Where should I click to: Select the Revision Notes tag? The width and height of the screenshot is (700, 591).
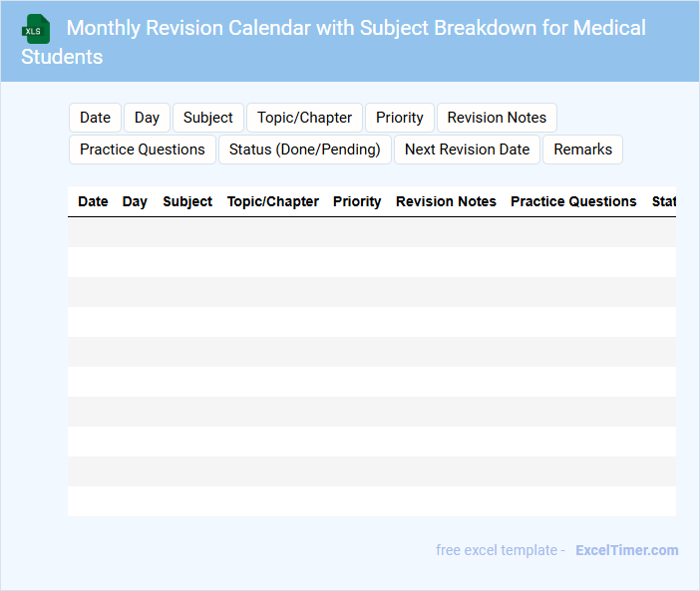tap(497, 118)
